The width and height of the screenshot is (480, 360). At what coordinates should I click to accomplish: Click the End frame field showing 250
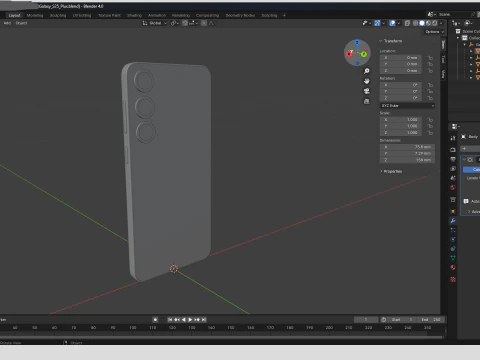(431, 320)
